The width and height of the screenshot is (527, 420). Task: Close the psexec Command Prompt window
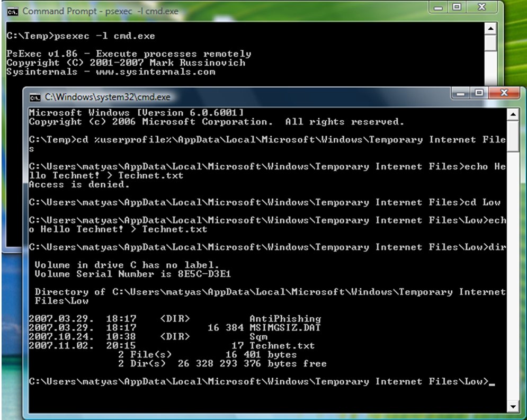point(482,7)
